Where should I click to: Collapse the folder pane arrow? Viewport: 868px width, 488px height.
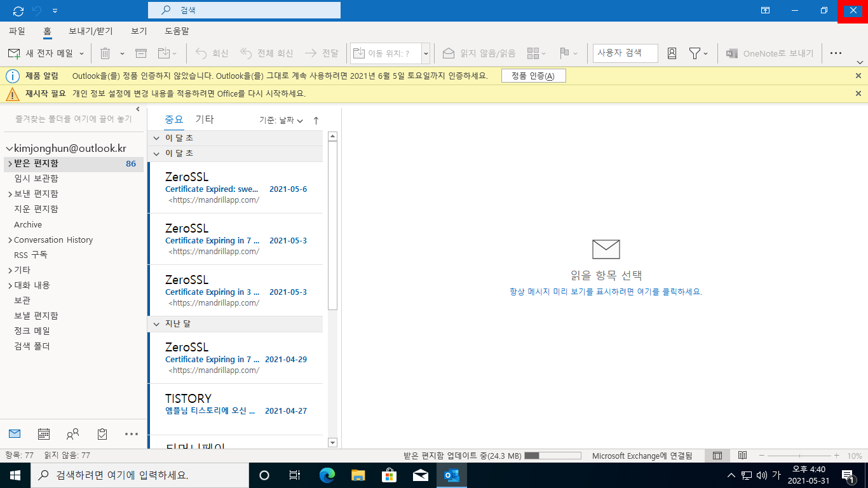139,109
